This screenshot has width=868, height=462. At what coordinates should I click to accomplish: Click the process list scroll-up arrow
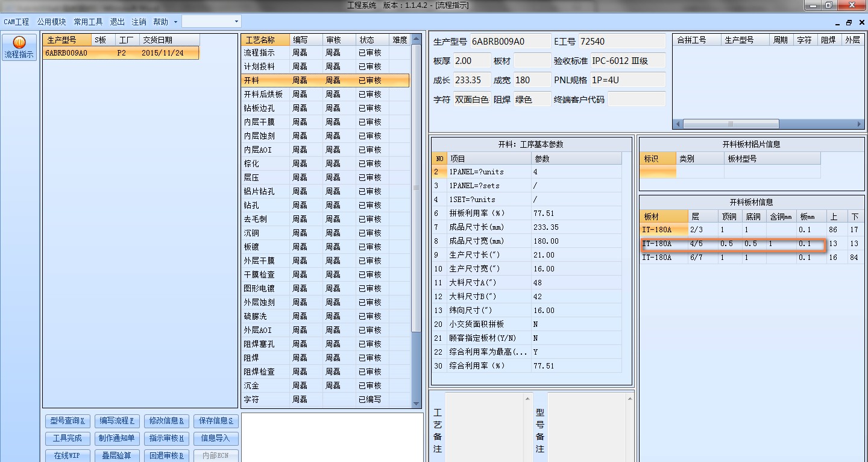(x=416, y=40)
